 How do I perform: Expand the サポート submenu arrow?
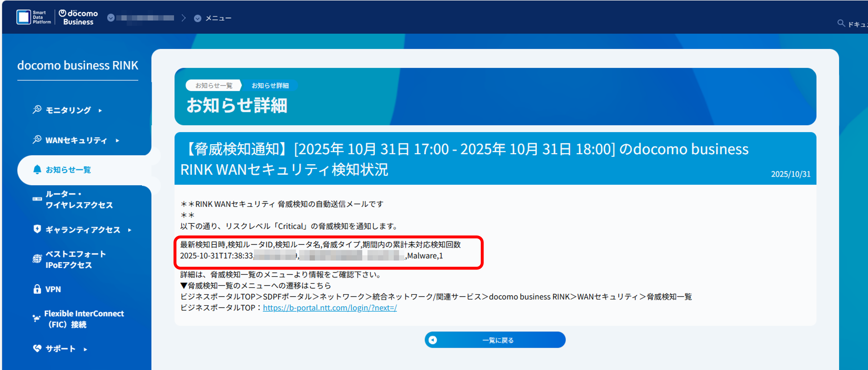coord(85,349)
